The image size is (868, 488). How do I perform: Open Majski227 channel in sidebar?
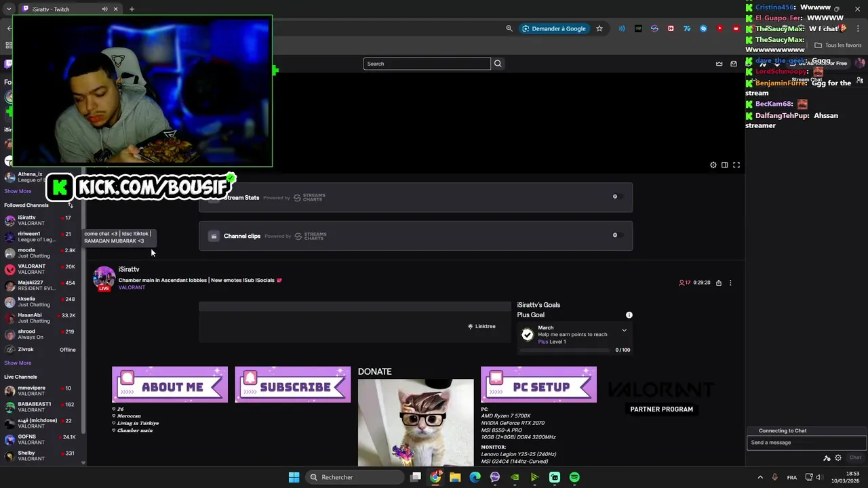(x=41, y=285)
